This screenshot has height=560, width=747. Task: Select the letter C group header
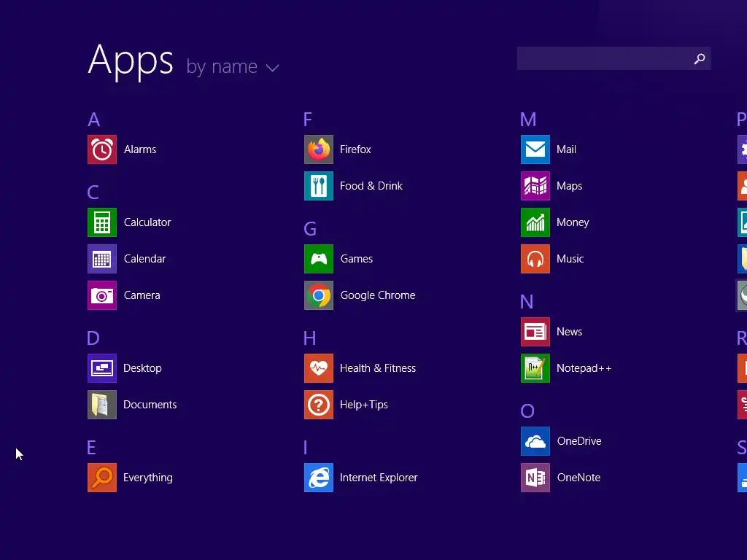point(93,192)
